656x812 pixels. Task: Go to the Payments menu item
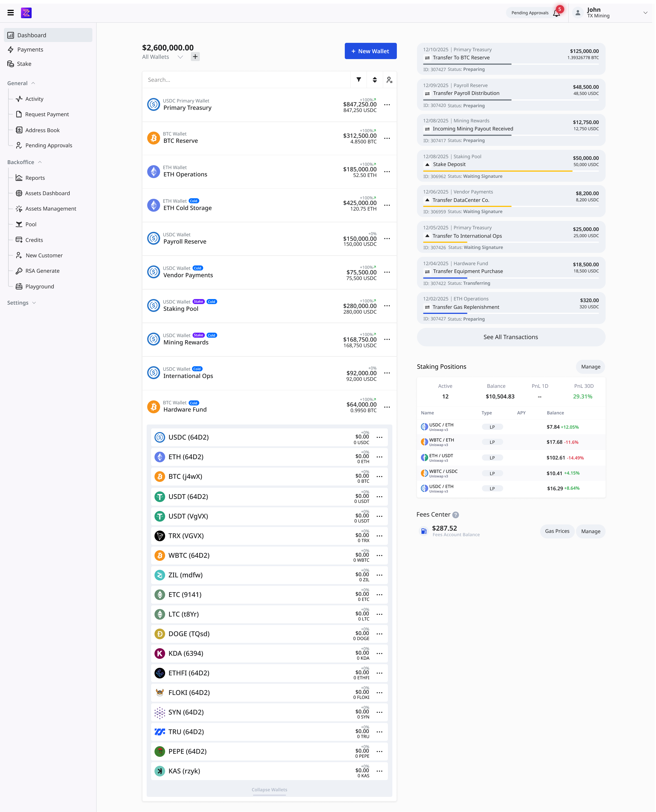(30, 50)
